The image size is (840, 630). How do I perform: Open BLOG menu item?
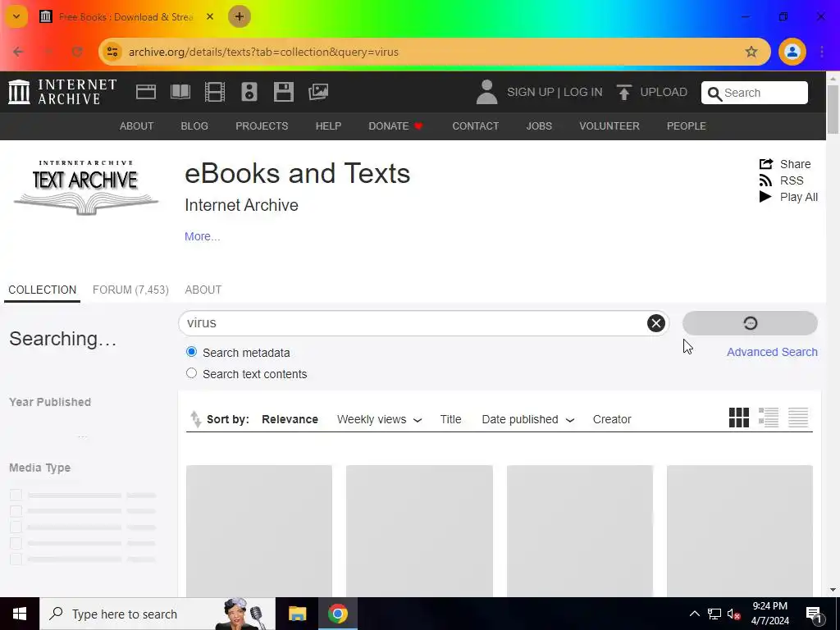[194, 126]
